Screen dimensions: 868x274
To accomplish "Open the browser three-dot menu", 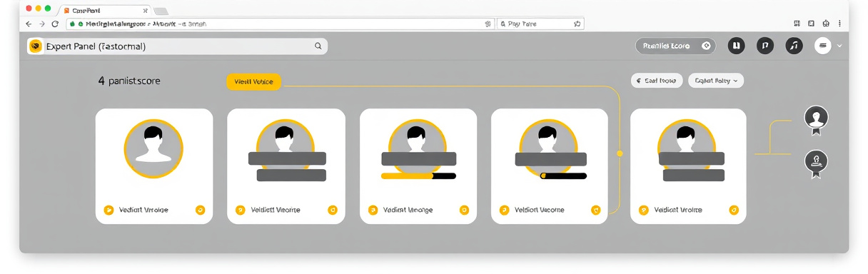I will coord(841,24).
